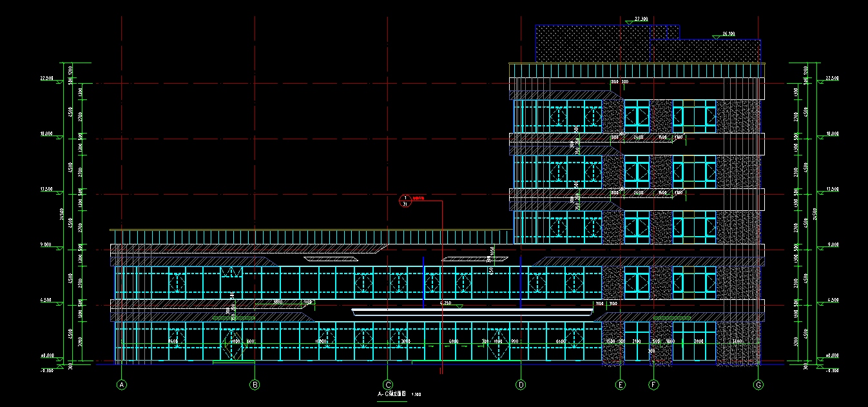Select the 26.100 elevation marker

[x=728, y=34]
